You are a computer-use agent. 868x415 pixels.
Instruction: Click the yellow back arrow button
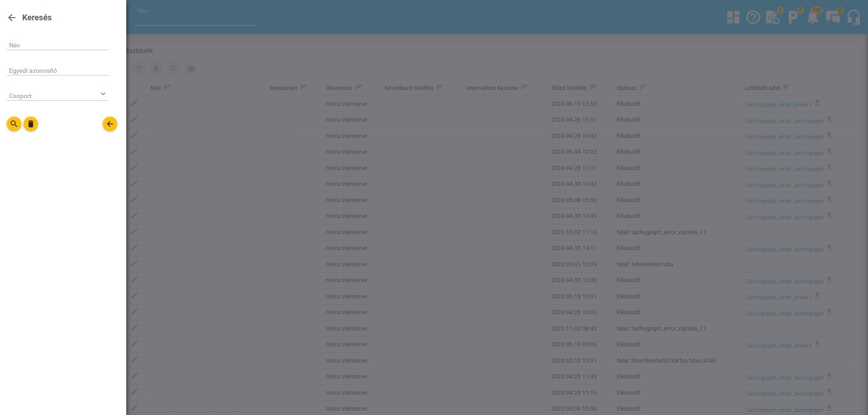pyautogui.click(x=110, y=124)
